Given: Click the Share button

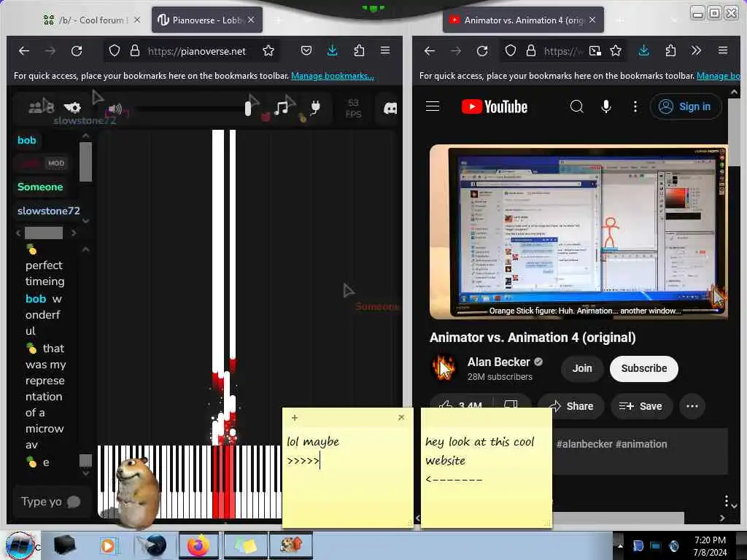Looking at the screenshot, I should coord(571,406).
